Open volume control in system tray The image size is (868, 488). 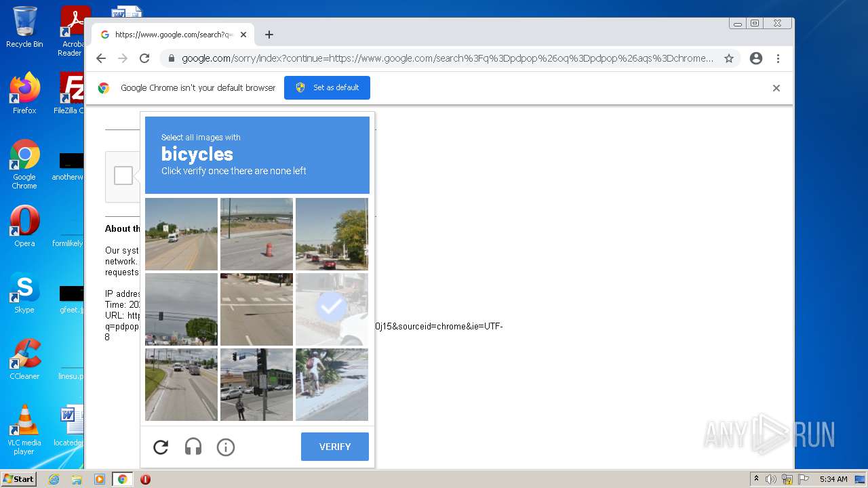[771, 479]
